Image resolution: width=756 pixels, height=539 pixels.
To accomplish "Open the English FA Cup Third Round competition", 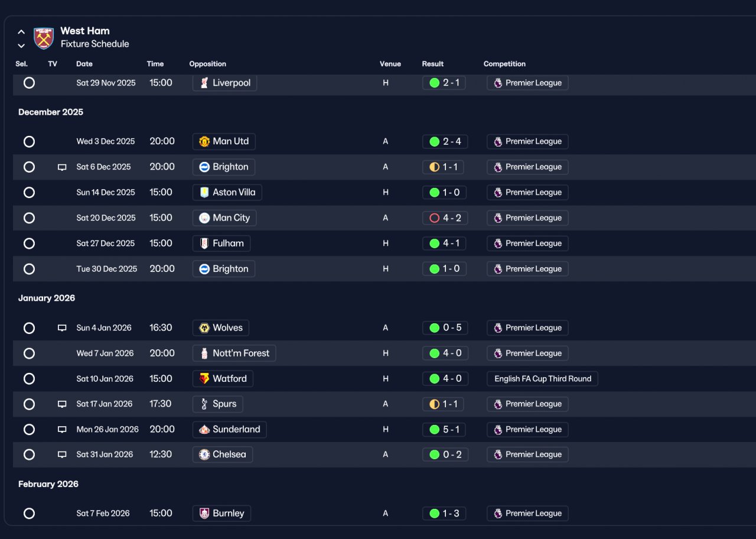I will click(542, 379).
